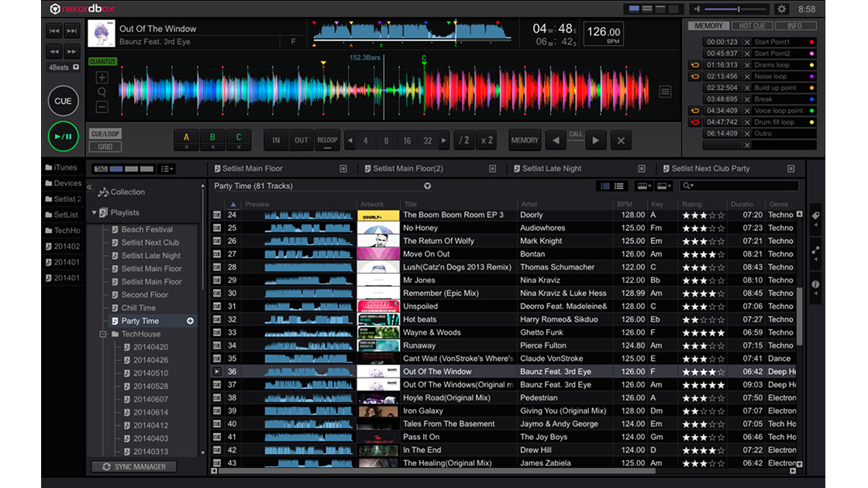Set loop IN point
Viewport: 868px width, 488px height.
[276, 140]
